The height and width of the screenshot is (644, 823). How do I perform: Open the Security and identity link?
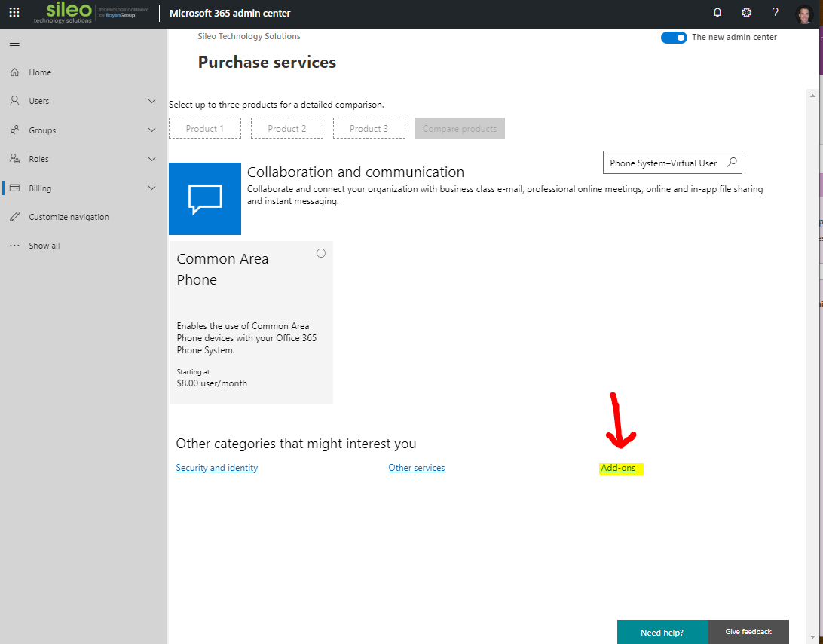click(x=217, y=468)
